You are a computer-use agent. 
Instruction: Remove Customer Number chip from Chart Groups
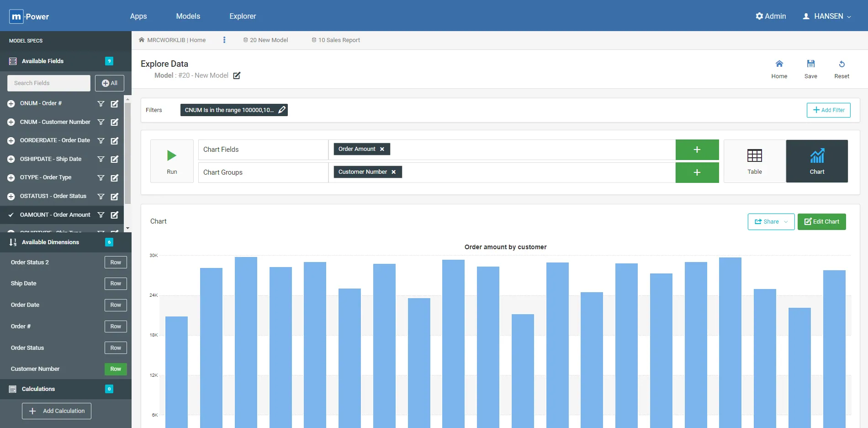pos(393,172)
